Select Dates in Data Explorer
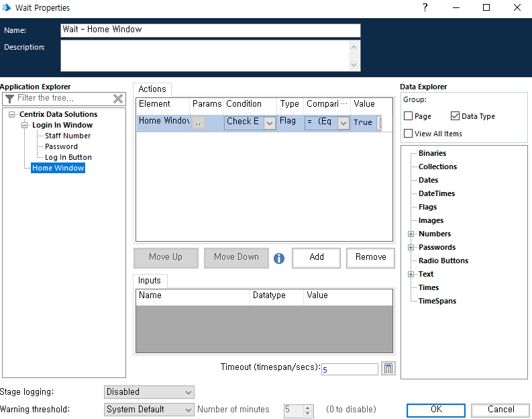Screen dimensions: 532x419 428,181
